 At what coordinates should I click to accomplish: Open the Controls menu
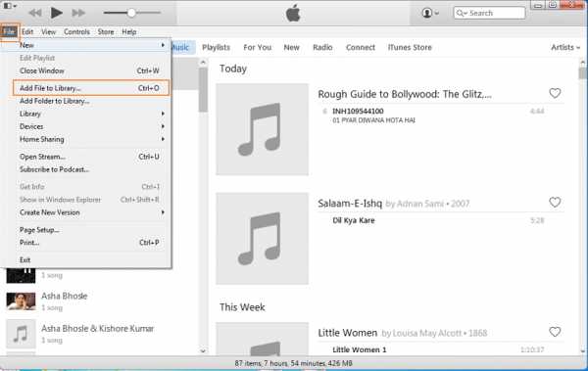(76, 32)
